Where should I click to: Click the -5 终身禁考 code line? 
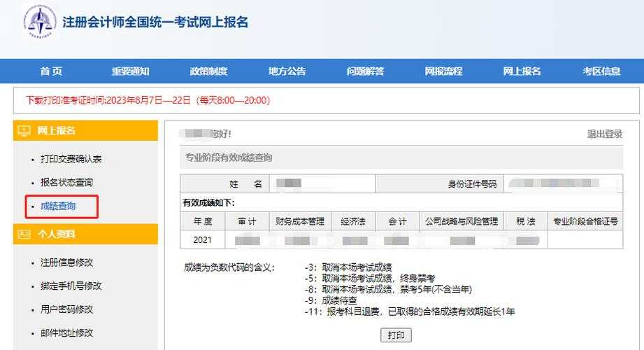click(x=370, y=279)
